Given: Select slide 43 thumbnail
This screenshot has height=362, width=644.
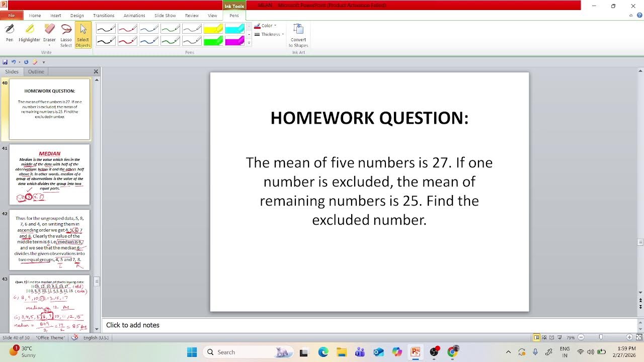Looking at the screenshot, I should [49, 303].
